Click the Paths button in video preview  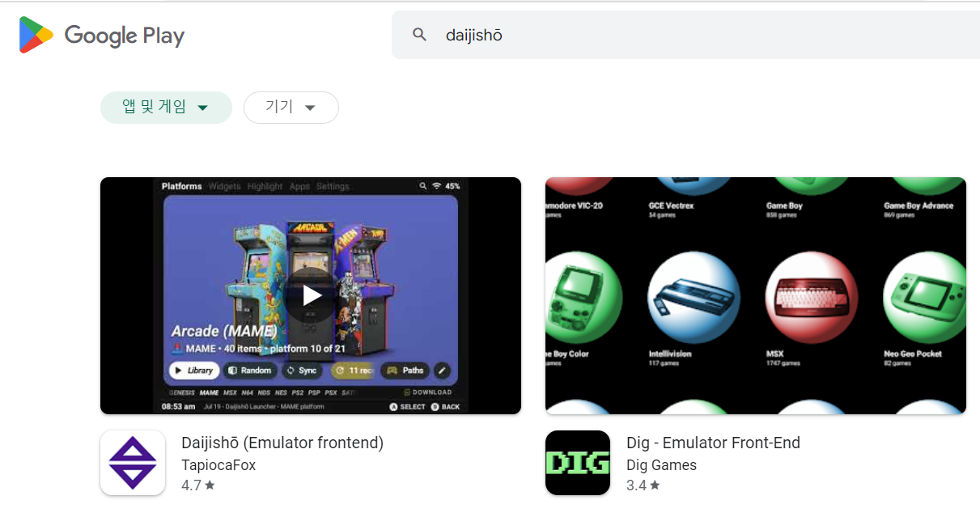pyautogui.click(x=405, y=371)
